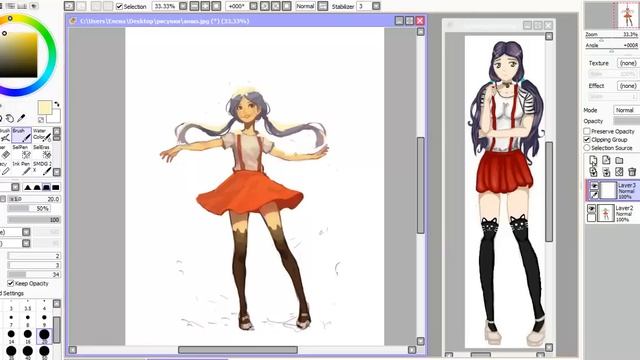Select brush size 20 preset
Viewport: 640px width, 360px height.
point(44,337)
